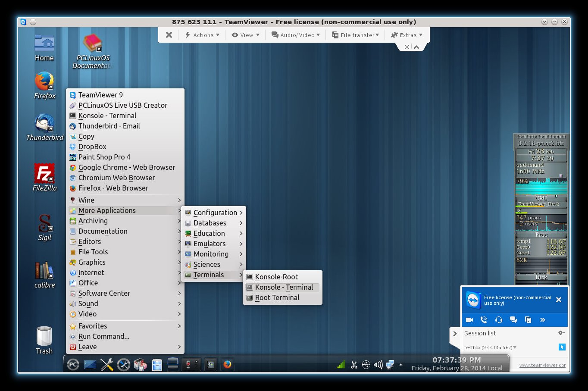This screenshot has height=391, width=588.
Task: Launch Root Terminal from Terminals submenu
Action: click(282, 297)
